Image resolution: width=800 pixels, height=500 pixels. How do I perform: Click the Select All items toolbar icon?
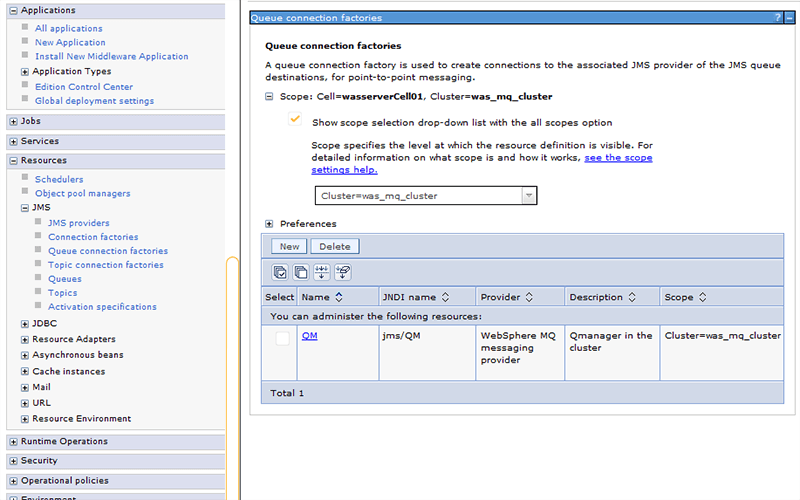tap(280, 272)
